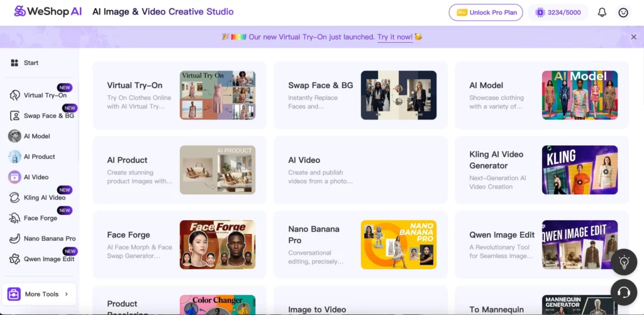The height and width of the screenshot is (315, 644).
Task: Click the Qwen Image Edit card thumbnail
Action: tap(579, 245)
